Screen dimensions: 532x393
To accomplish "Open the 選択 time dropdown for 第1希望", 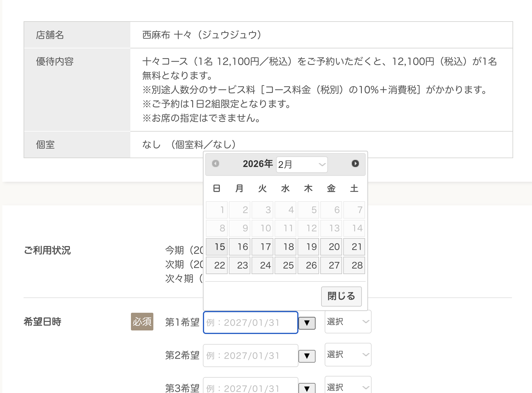I will pos(348,322).
